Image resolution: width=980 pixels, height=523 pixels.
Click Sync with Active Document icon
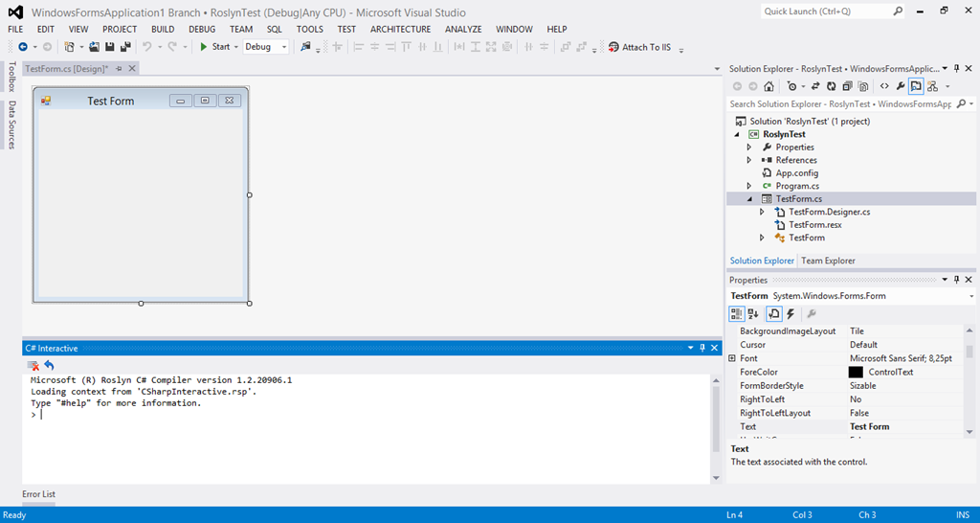pos(815,86)
